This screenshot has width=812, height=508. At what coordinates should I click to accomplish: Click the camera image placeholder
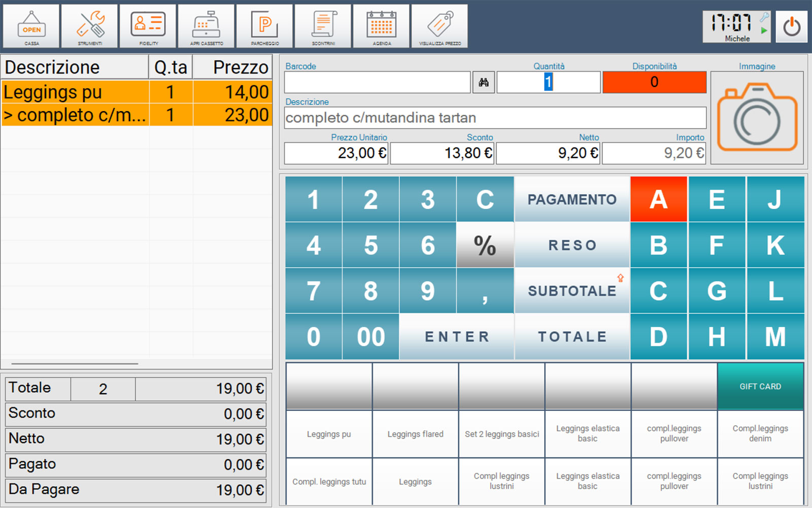pyautogui.click(x=757, y=118)
